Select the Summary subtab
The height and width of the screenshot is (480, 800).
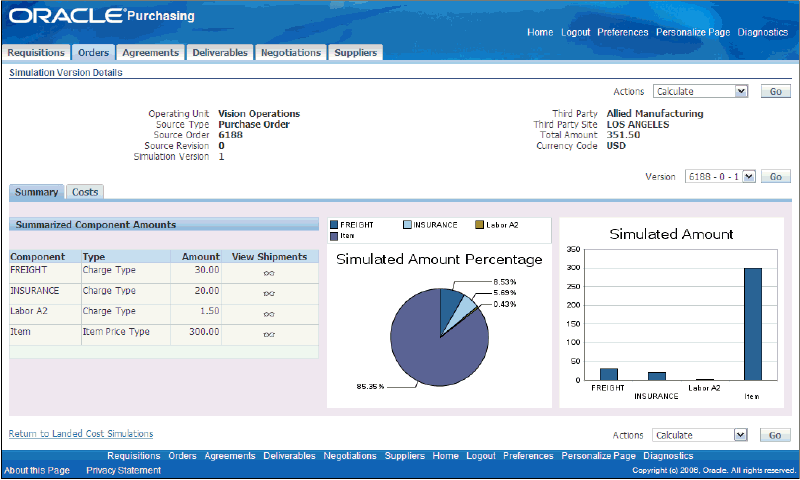click(x=36, y=192)
